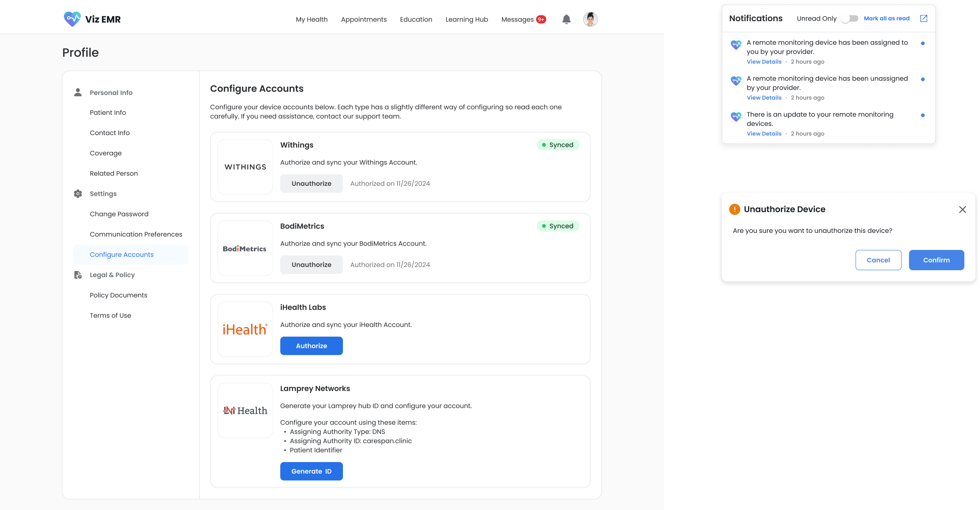Click the Viz EMR heart logo
The width and height of the screenshot is (980, 510).
pyautogui.click(x=72, y=19)
